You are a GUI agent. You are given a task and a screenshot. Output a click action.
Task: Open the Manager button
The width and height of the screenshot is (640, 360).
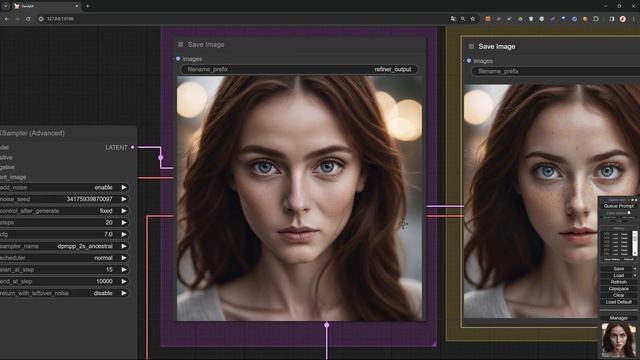[x=619, y=318]
